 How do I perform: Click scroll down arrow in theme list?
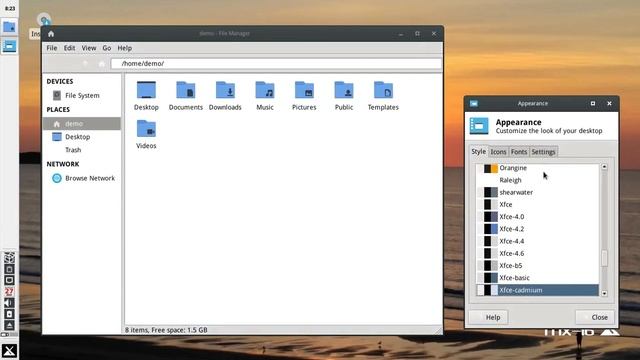[x=604, y=293]
